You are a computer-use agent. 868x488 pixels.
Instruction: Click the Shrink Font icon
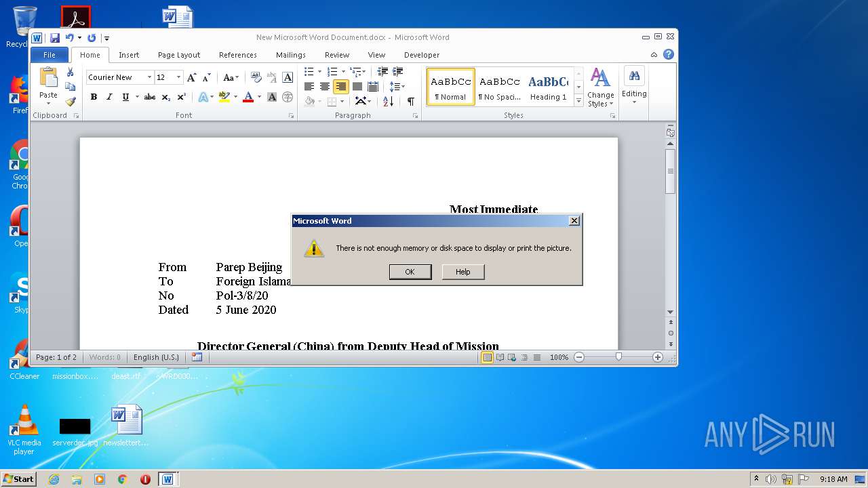coord(207,77)
